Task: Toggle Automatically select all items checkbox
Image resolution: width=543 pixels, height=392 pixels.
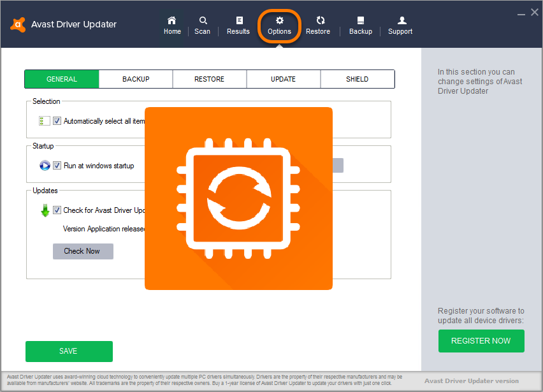Action: click(x=57, y=121)
